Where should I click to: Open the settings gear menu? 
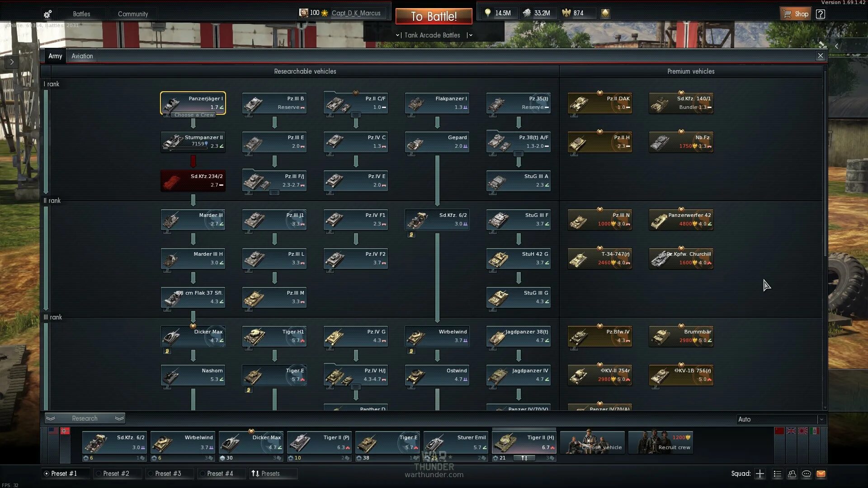click(x=47, y=14)
